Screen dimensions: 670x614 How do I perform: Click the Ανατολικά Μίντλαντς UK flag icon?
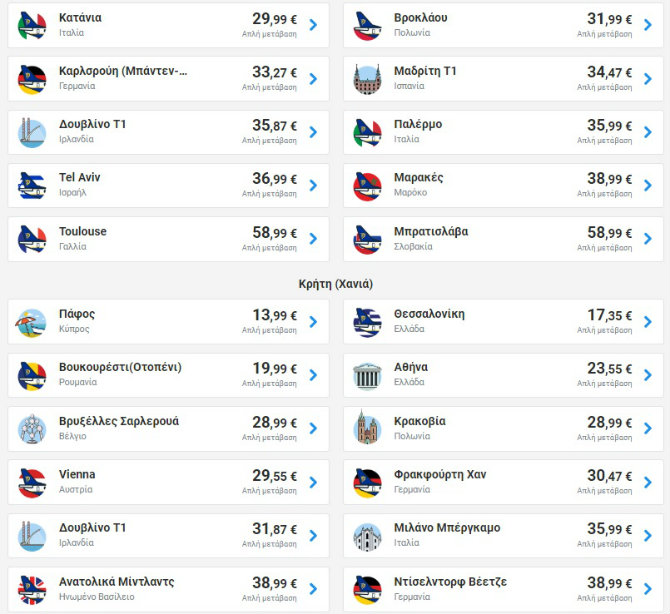[x=33, y=590]
